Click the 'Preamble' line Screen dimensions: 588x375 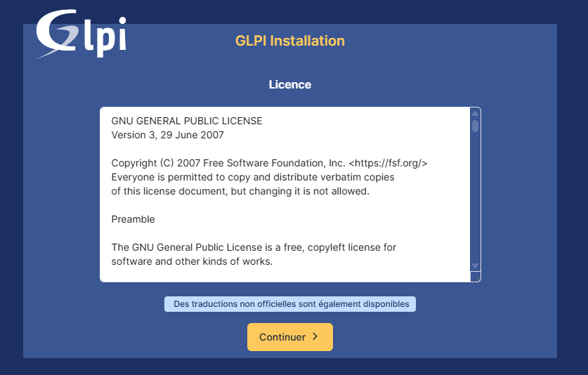[x=133, y=219]
